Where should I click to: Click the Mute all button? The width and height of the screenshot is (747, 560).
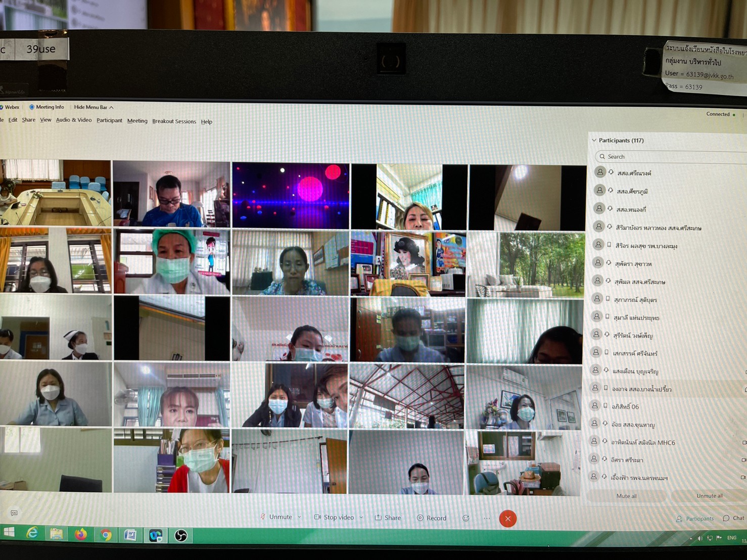coord(626,496)
